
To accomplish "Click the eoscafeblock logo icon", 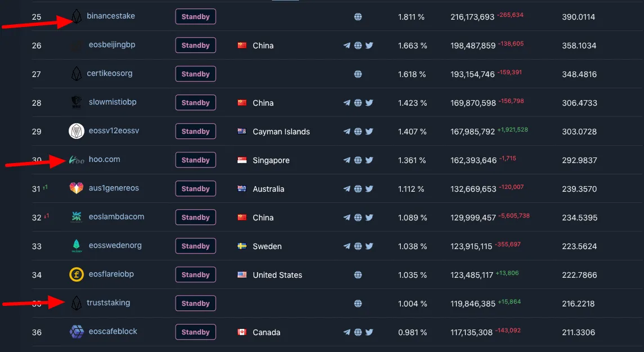I will click(77, 332).
